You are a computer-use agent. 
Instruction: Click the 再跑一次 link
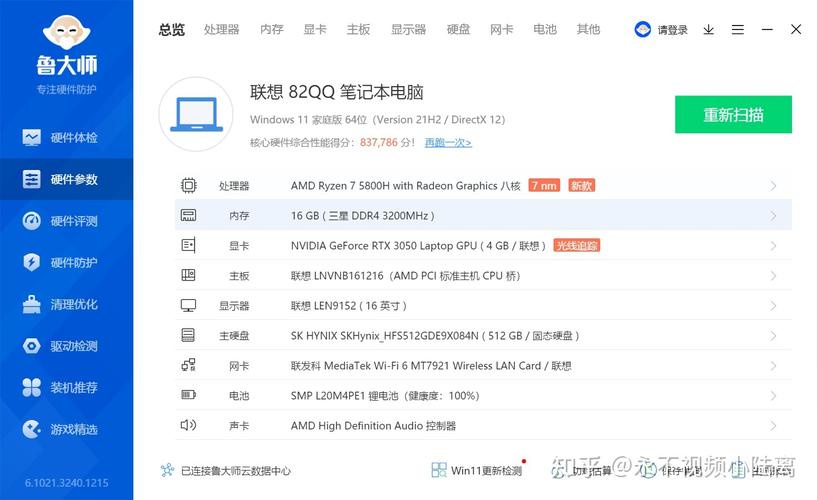[x=448, y=143]
